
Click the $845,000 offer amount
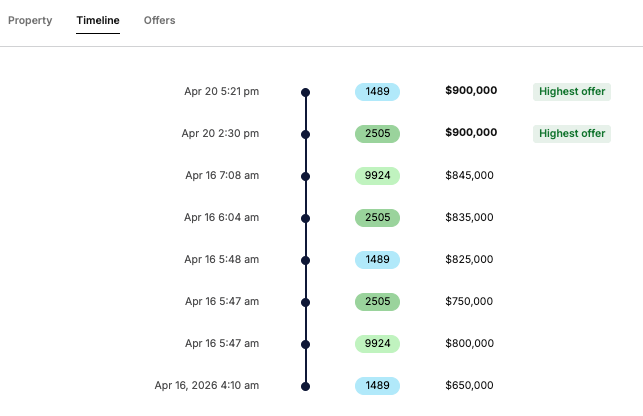469,176
